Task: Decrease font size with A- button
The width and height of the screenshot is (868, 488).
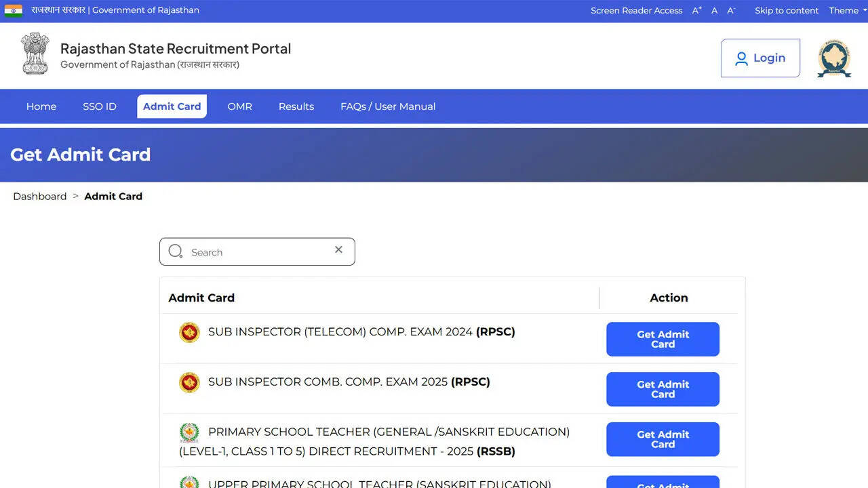Action: point(731,10)
